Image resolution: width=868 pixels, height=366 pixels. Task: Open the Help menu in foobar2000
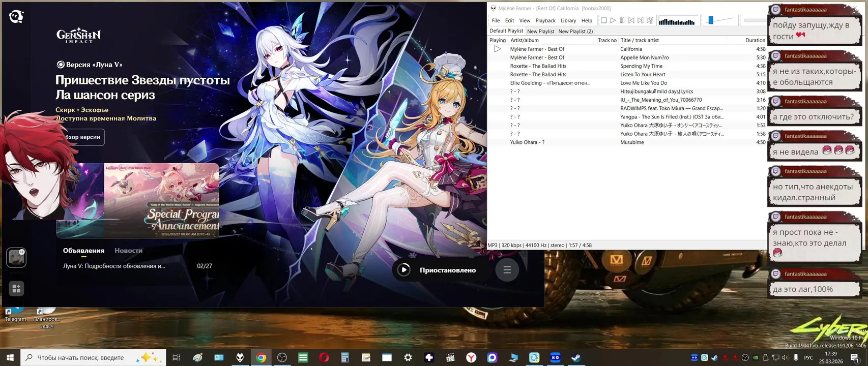(587, 21)
